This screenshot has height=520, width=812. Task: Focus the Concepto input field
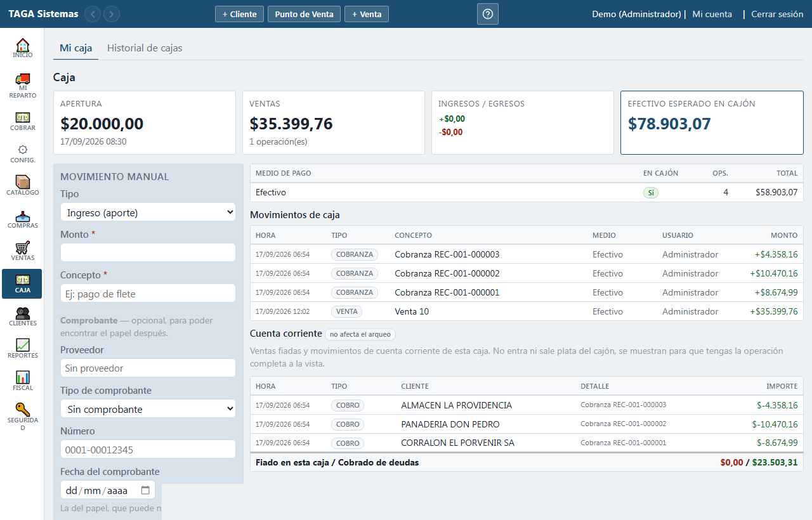click(148, 293)
